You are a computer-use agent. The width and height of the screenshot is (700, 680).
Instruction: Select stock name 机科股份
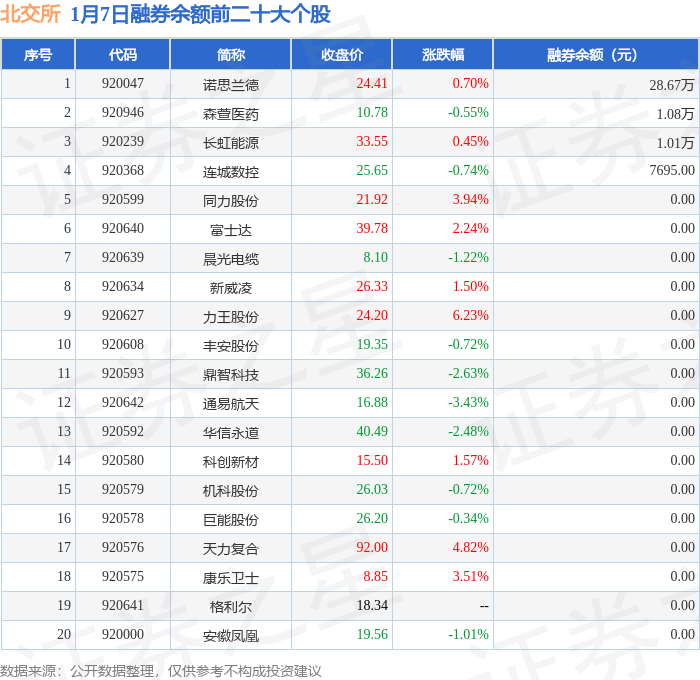coord(231,491)
